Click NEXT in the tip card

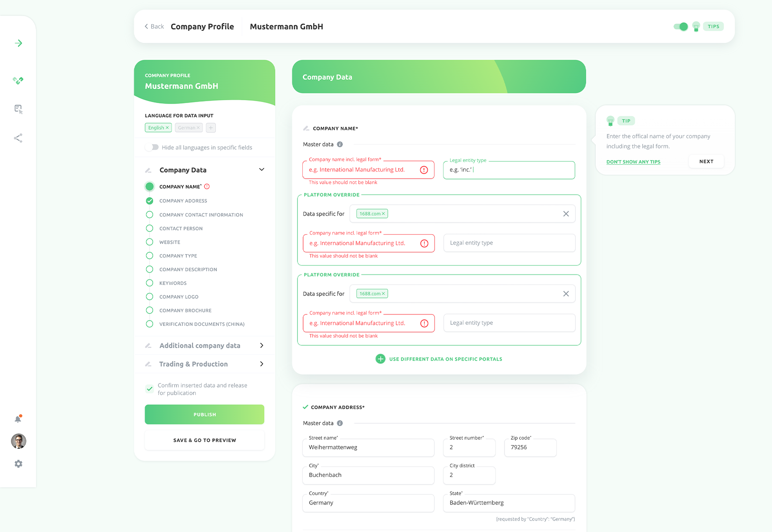pyautogui.click(x=706, y=161)
